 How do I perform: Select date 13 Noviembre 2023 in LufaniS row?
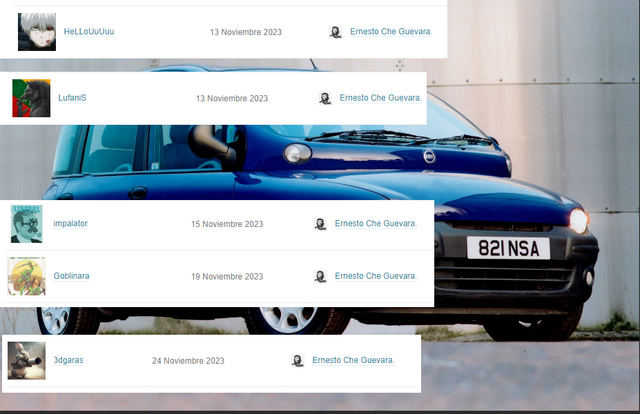coord(232,98)
